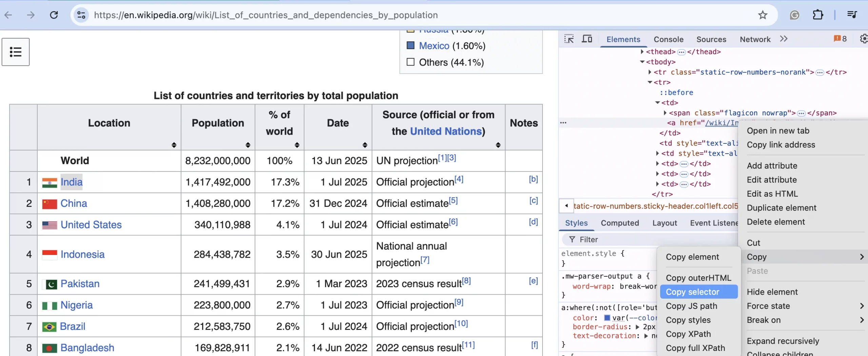The height and width of the screenshot is (356, 868).
Task: Expand the static-row-numbers-norank tr node
Action: tap(650, 72)
